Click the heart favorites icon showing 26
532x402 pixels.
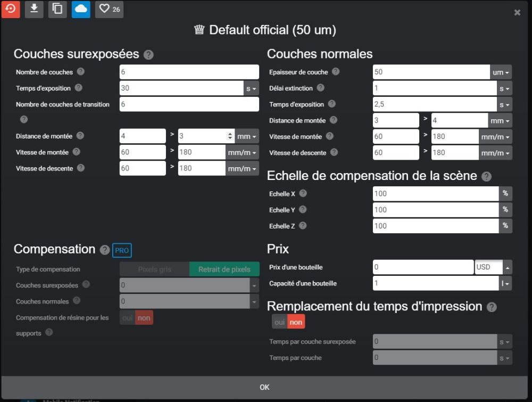(109, 9)
